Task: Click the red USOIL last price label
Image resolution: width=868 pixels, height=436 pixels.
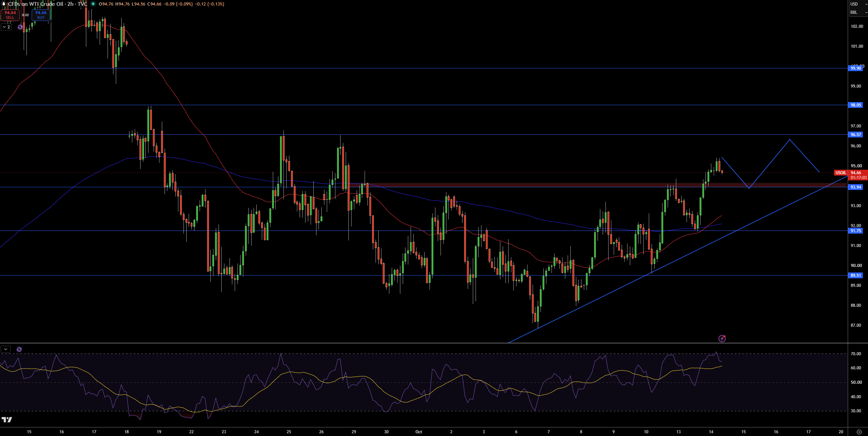Action: (841, 173)
